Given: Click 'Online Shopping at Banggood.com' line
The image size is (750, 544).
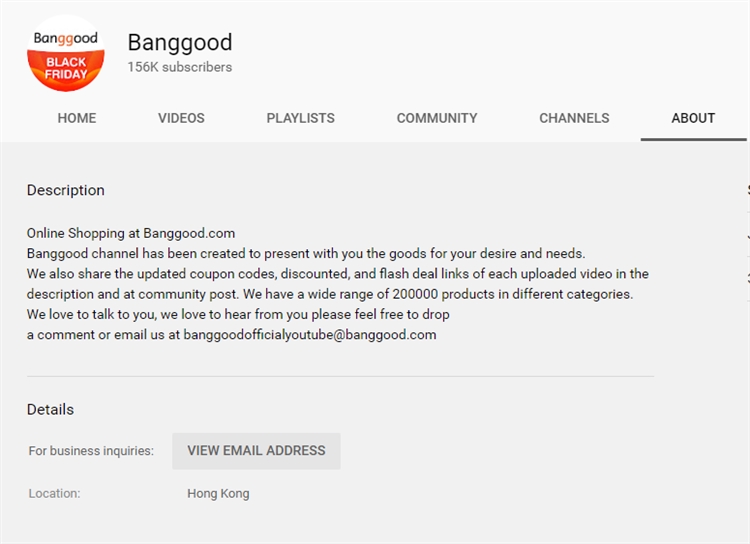Looking at the screenshot, I should pos(131,233).
